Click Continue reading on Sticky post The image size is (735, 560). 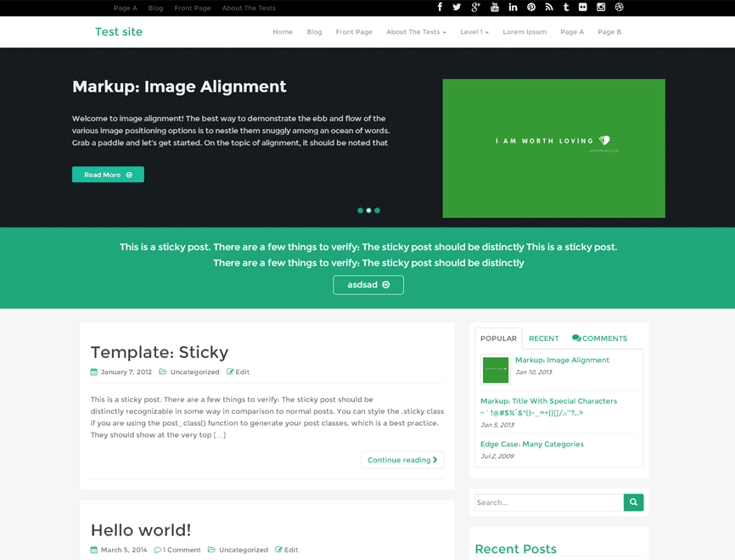pyautogui.click(x=402, y=460)
